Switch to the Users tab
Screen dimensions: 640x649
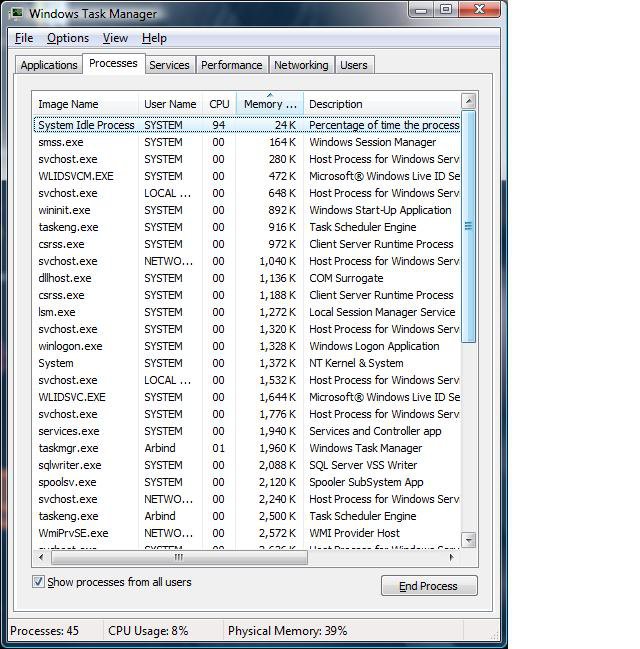354,65
